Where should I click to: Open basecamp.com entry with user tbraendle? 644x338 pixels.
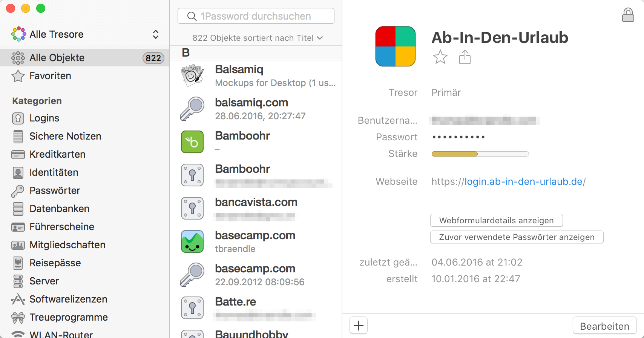click(256, 242)
